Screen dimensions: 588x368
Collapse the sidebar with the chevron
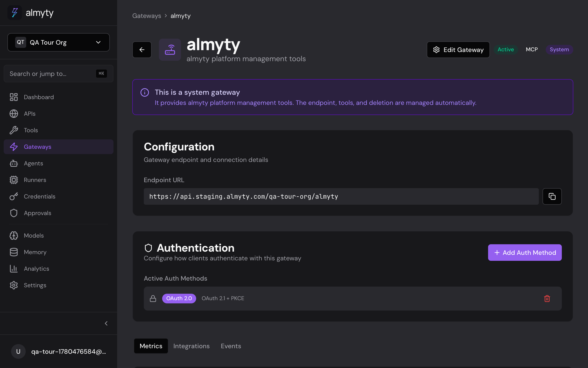[x=106, y=323]
